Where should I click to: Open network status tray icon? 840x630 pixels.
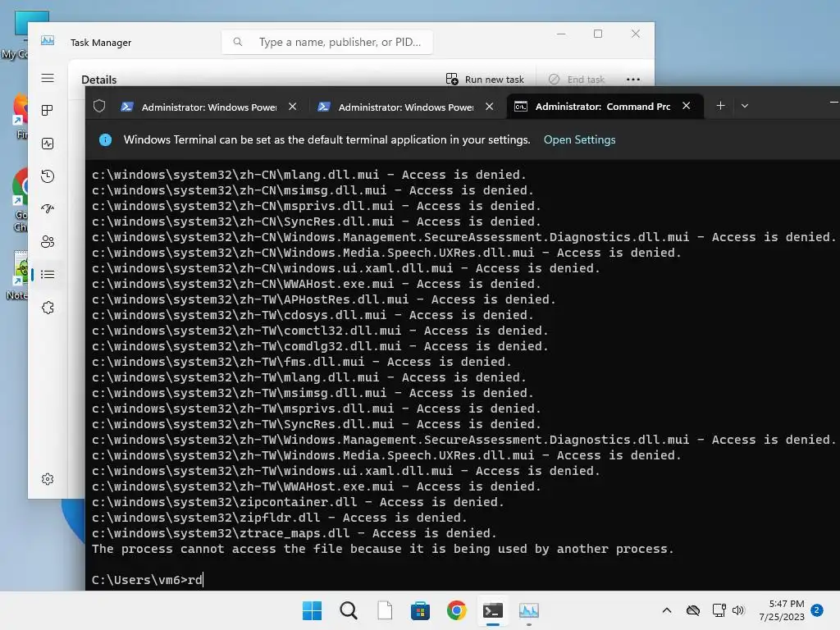(x=719, y=610)
